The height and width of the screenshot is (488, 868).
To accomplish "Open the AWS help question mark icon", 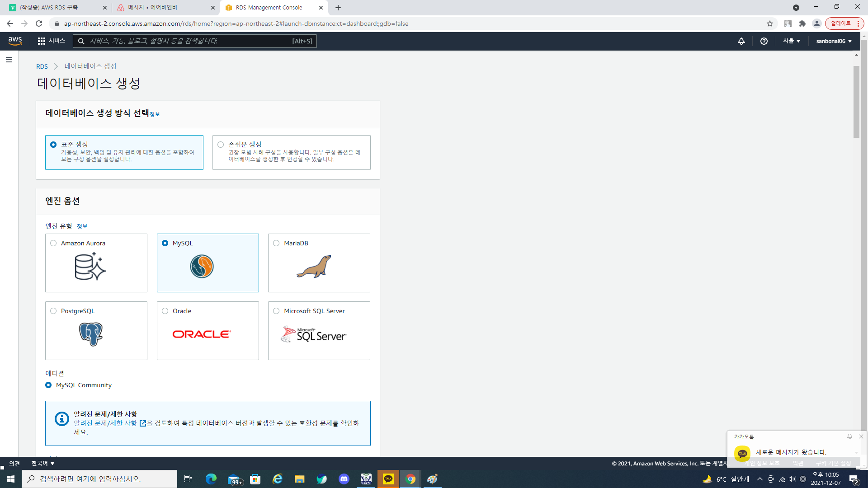I will pos(764,41).
